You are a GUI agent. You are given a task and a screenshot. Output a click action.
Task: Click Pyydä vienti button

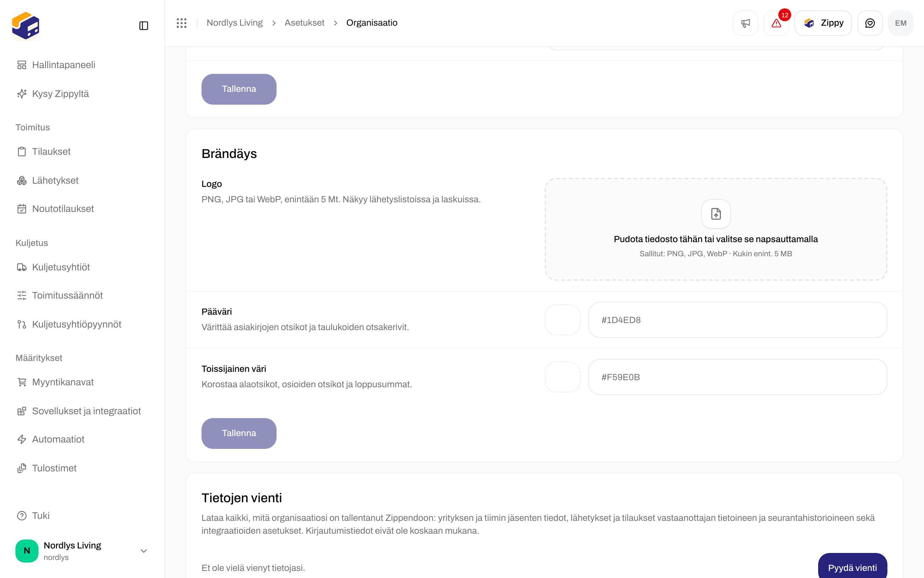pos(852,566)
